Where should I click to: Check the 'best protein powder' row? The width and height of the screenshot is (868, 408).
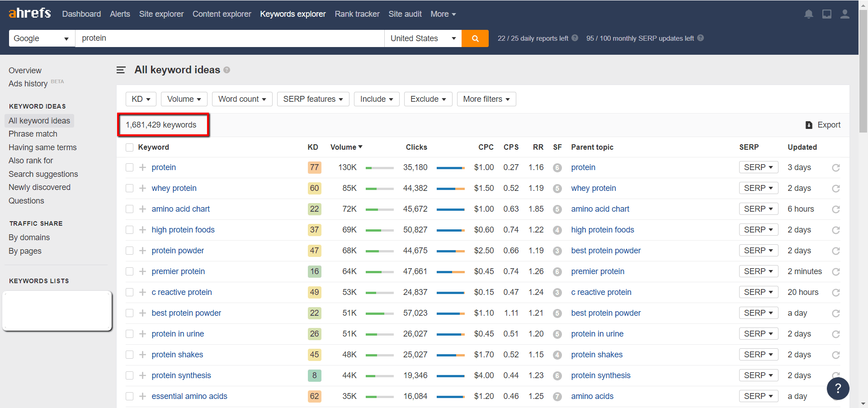tap(130, 313)
